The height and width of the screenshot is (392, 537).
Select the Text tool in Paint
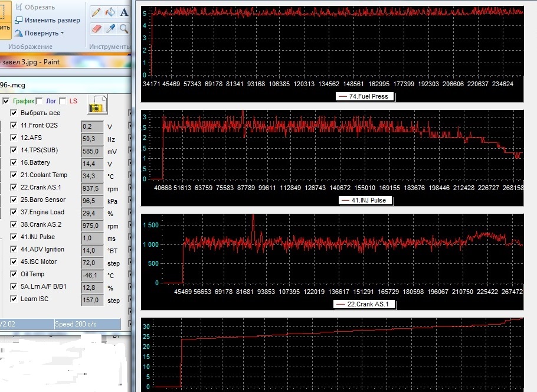(124, 12)
